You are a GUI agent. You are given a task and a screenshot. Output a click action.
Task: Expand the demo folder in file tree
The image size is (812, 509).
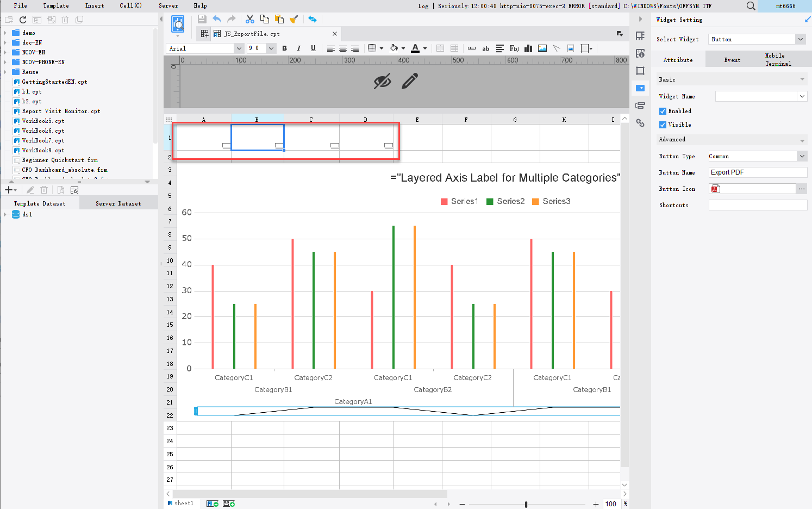[5, 33]
